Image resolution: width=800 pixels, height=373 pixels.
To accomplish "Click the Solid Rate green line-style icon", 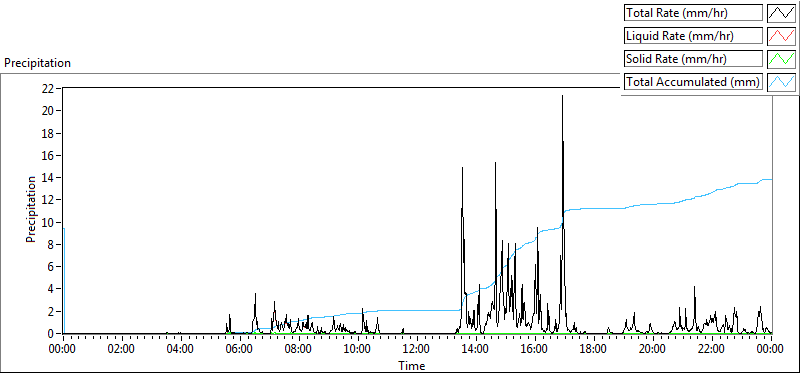I will (781, 58).
